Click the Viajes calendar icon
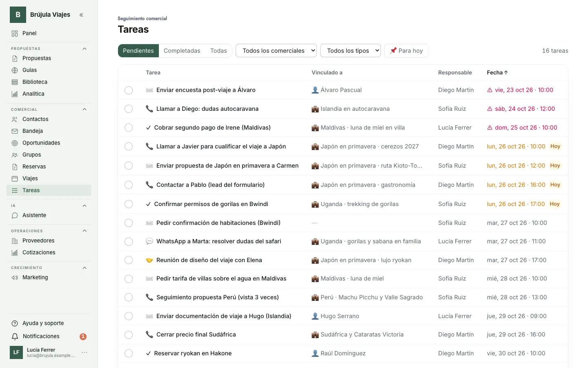This screenshot has width=588, height=368. [15, 179]
